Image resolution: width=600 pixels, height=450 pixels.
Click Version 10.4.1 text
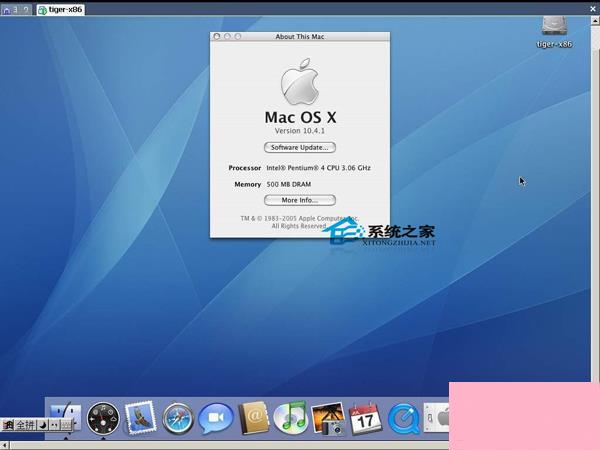pos(300,131)
